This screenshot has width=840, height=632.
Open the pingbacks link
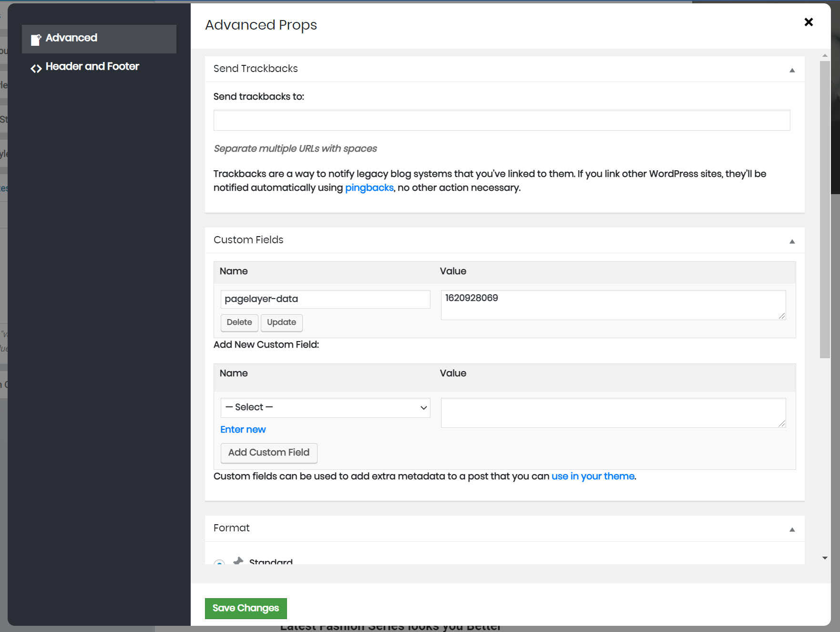pos(369,188)
